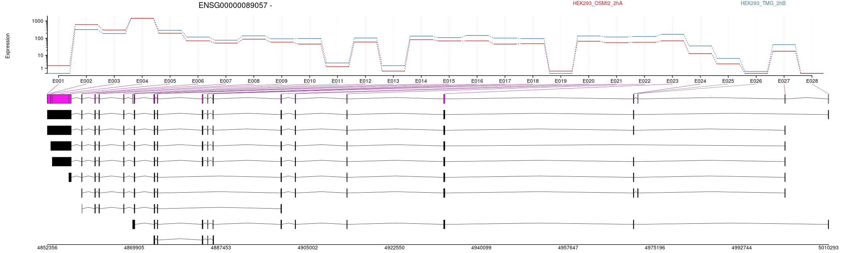
Task: Select exon label E011
Action: [337, 81]
